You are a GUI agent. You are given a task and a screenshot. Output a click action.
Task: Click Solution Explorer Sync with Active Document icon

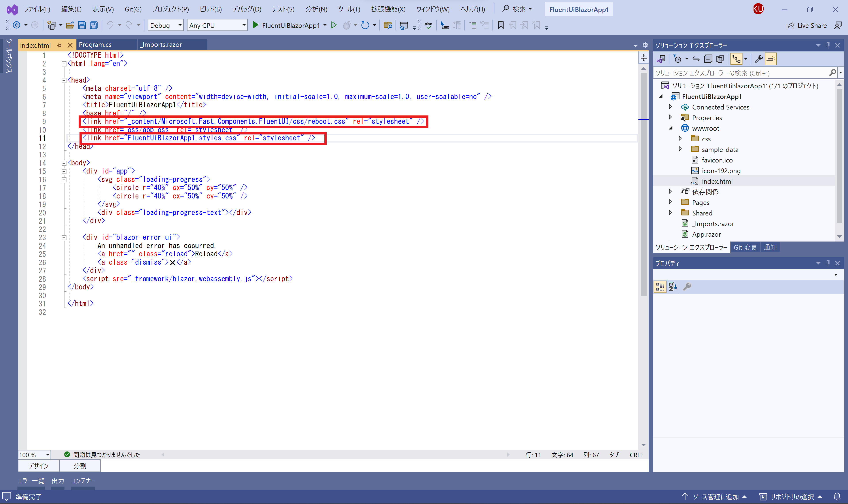click(696, 59)
